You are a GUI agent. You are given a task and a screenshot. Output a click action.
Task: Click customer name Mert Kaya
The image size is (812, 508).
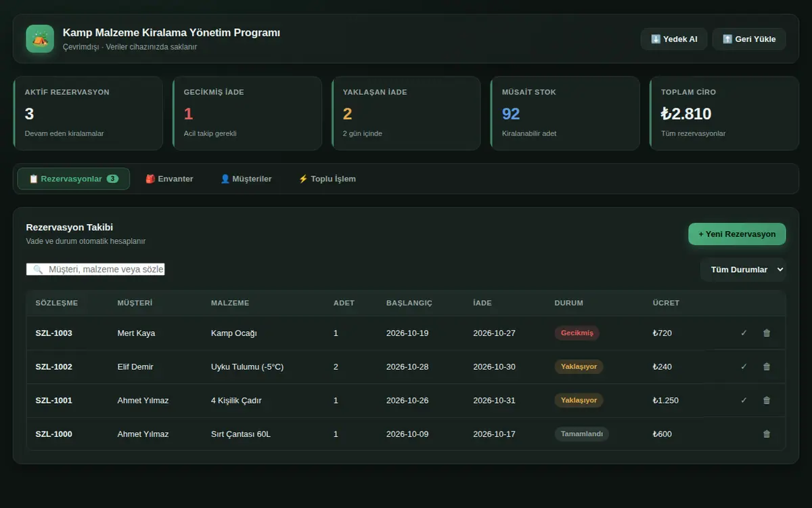click(x=136, y=333)
